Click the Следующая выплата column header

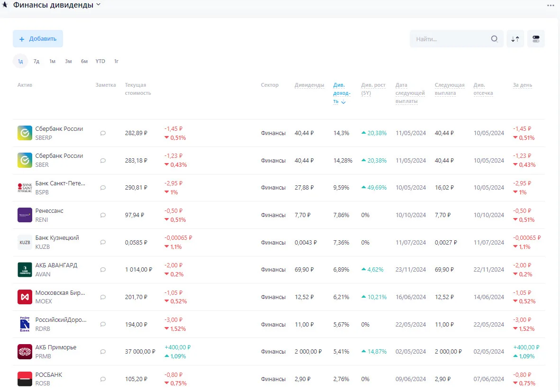[x=450, y=89]
